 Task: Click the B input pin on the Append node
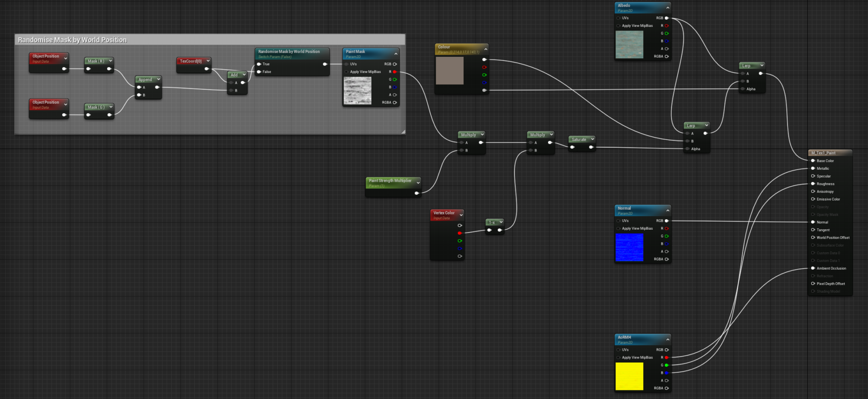(x=140, y=95)
